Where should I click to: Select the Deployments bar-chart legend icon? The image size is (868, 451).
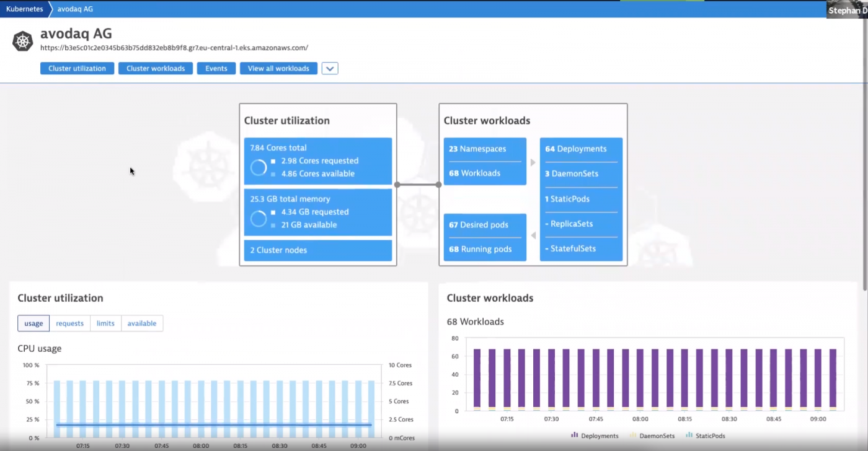(573, 436)
